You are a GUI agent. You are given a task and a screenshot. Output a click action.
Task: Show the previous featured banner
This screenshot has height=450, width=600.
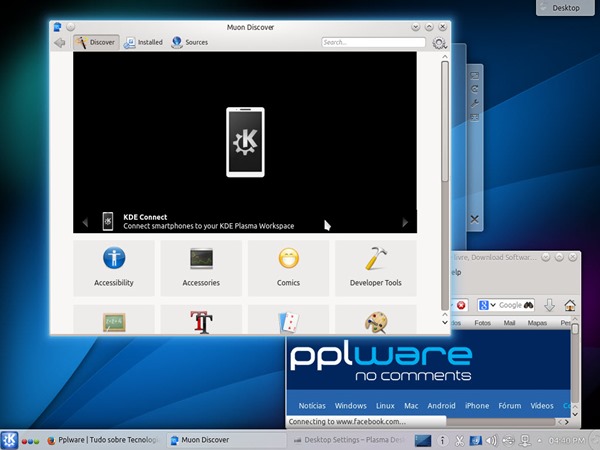pyautogui.click(x=85, y=222)
